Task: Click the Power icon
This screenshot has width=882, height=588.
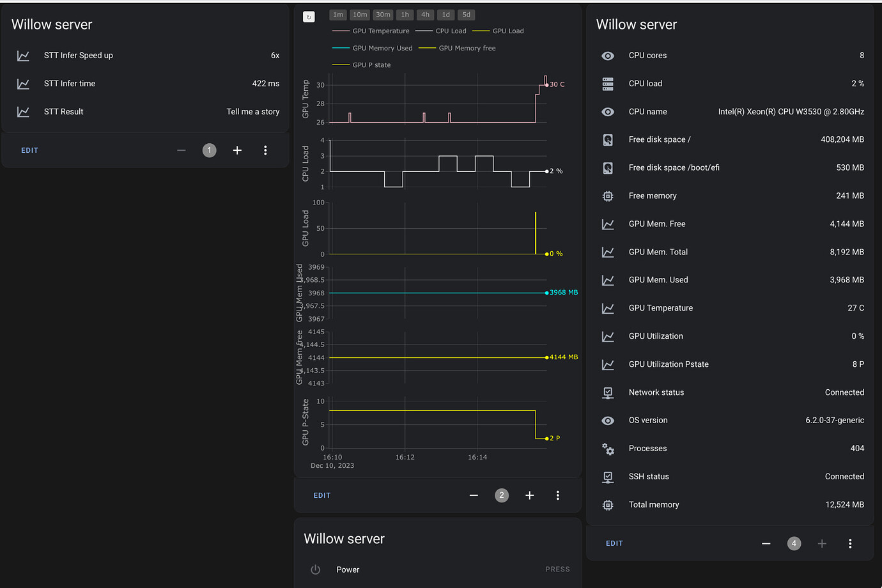Action: [x=315, y=569]
